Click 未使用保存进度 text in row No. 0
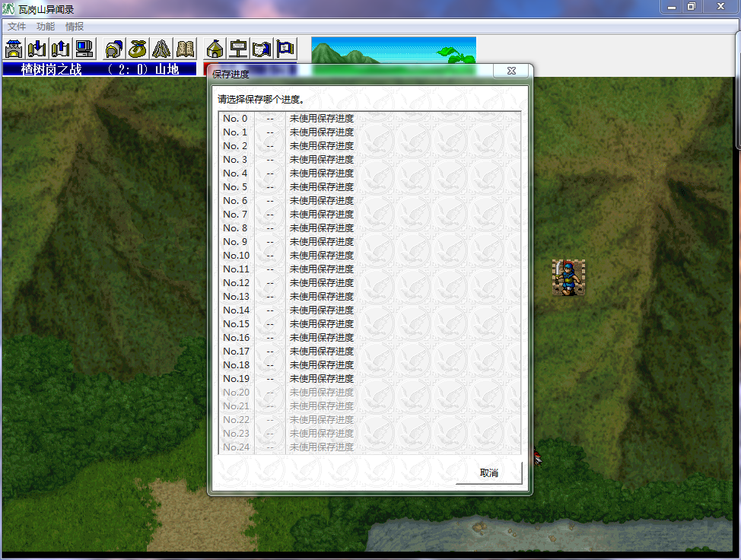741x560 pixels. [321, 119]
